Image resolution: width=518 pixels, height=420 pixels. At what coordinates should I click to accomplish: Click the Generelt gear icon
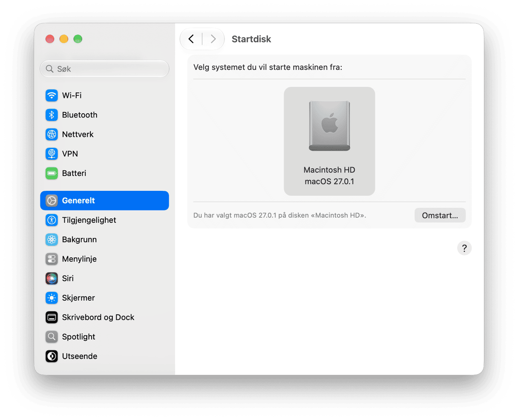[x=52, y=201]
